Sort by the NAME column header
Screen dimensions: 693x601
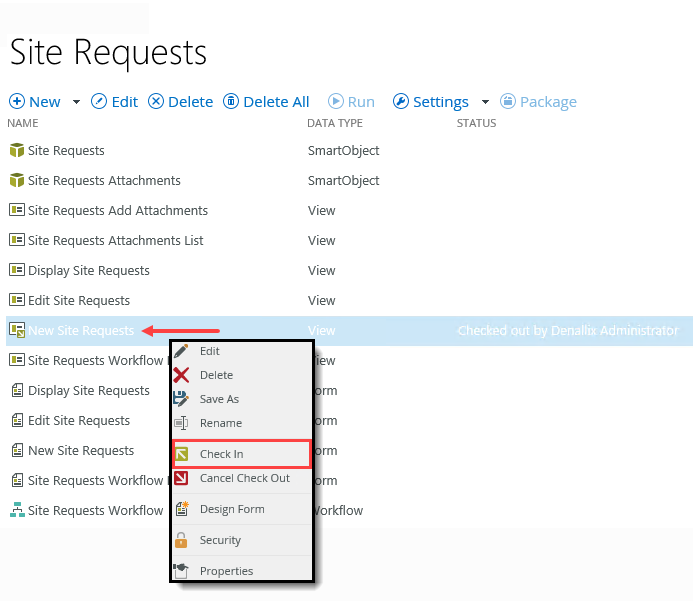pyautogui.click(x=22, y=123)
